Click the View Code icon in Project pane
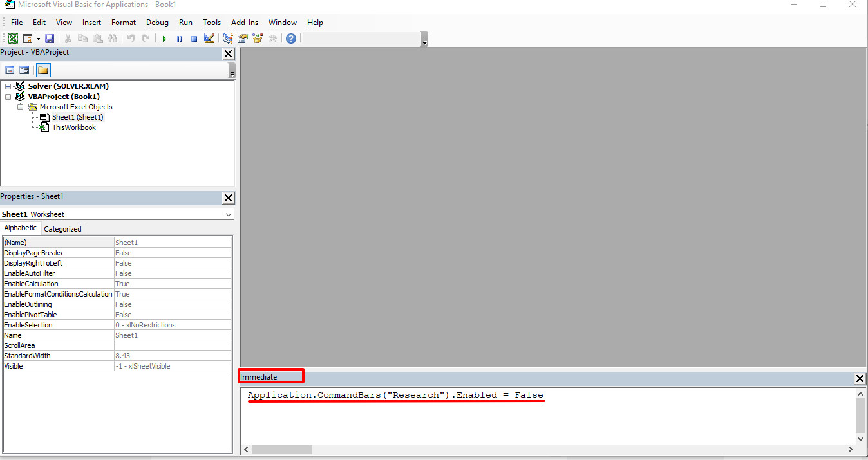868x460 pixels. point(10,70)
